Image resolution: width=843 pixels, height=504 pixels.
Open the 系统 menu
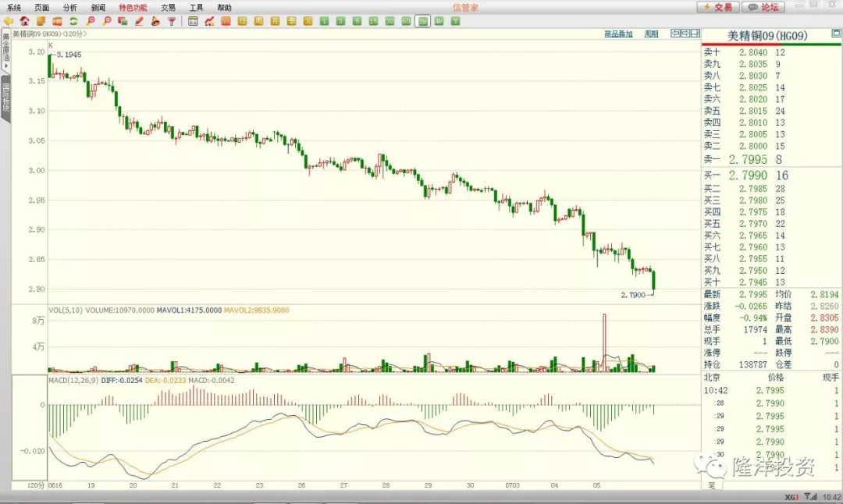pyautogui.click(x=14, y=8)
